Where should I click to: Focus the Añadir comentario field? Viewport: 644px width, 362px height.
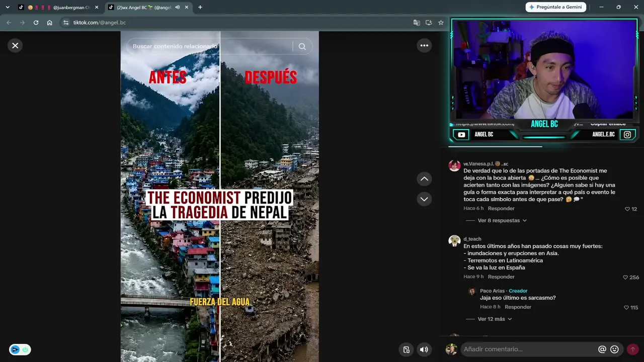click(x=529, y=349)
